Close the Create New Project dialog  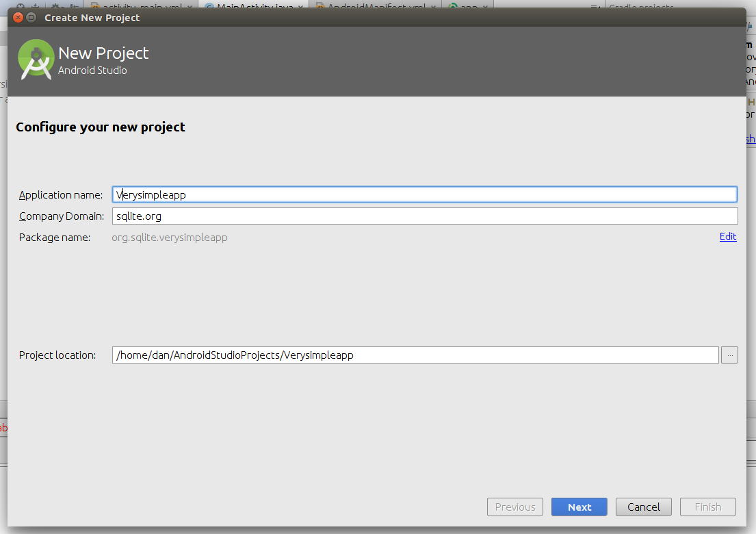click(18, 17)
